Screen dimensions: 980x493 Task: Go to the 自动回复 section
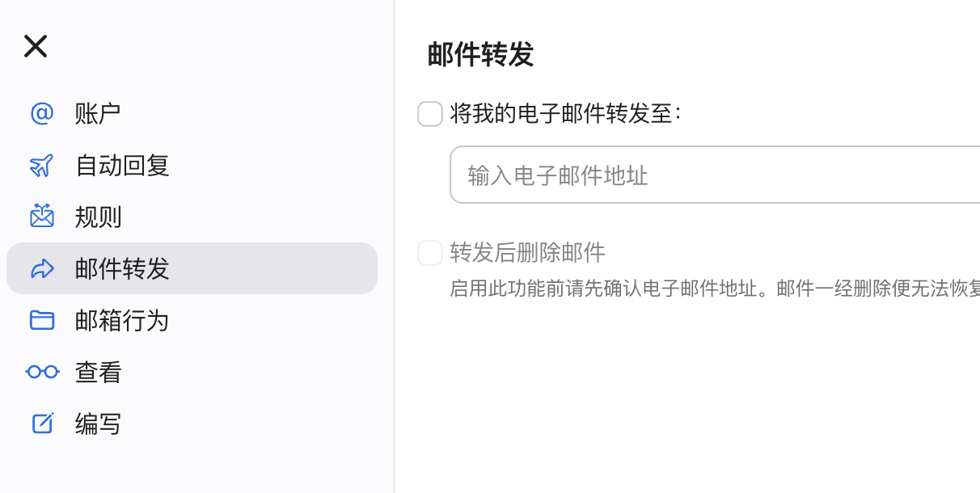[x=122, y=165]
